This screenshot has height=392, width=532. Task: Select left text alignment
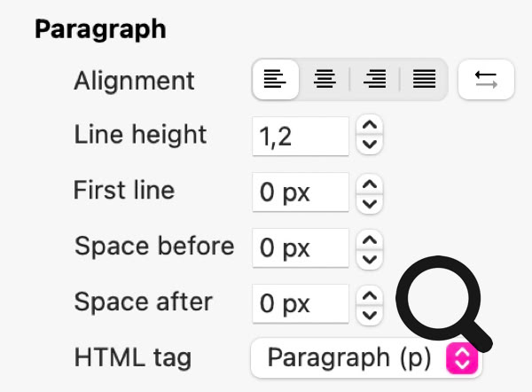tap(275, 80)
